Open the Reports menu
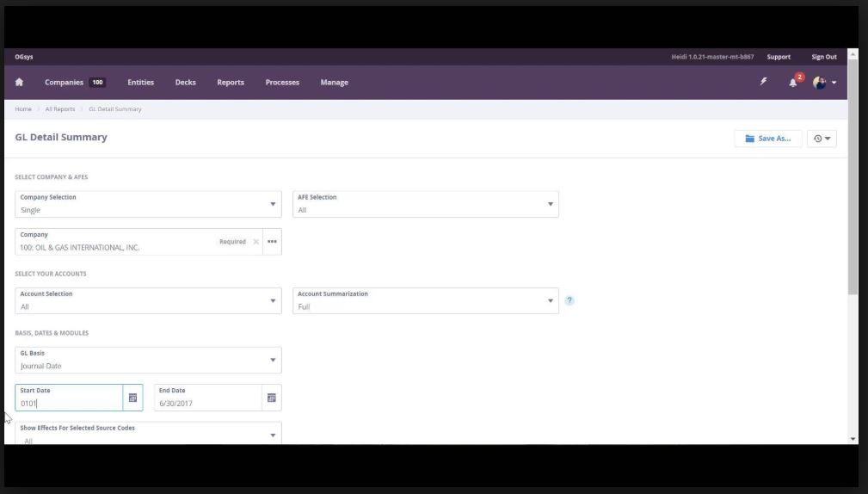Screen dimensions: 868x494 pyautogui.click(x=231, y=82)
